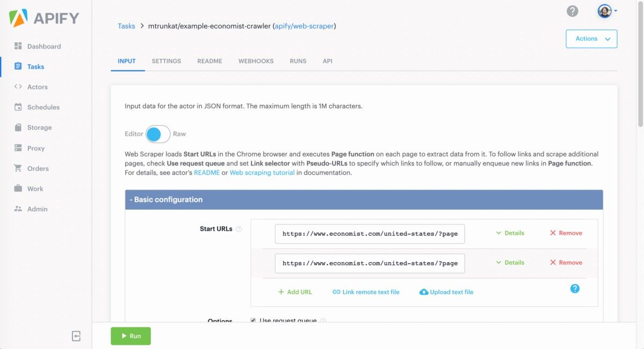Image resolution: width=644 pixels, height=349 pixels.
Task: Open the Orders section
Action: [x=37, y=168]
